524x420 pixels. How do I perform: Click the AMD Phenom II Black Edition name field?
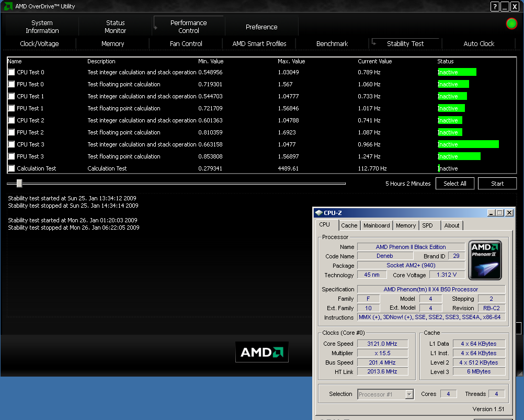click(x=411, y=247)
